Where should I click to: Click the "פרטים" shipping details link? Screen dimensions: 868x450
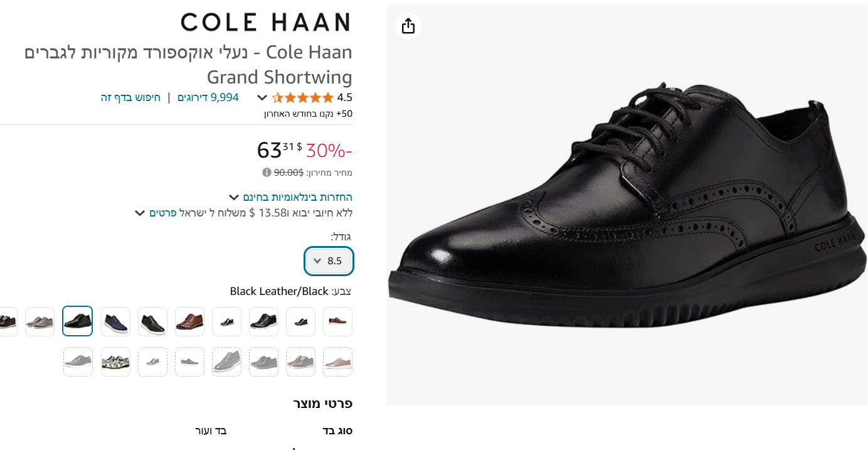[x=162, y=213]
